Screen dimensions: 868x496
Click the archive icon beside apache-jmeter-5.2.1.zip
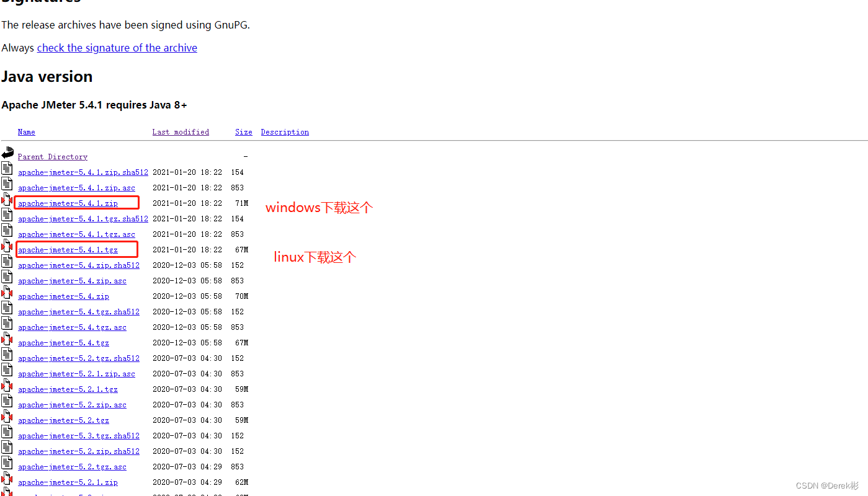pos(7,477)
